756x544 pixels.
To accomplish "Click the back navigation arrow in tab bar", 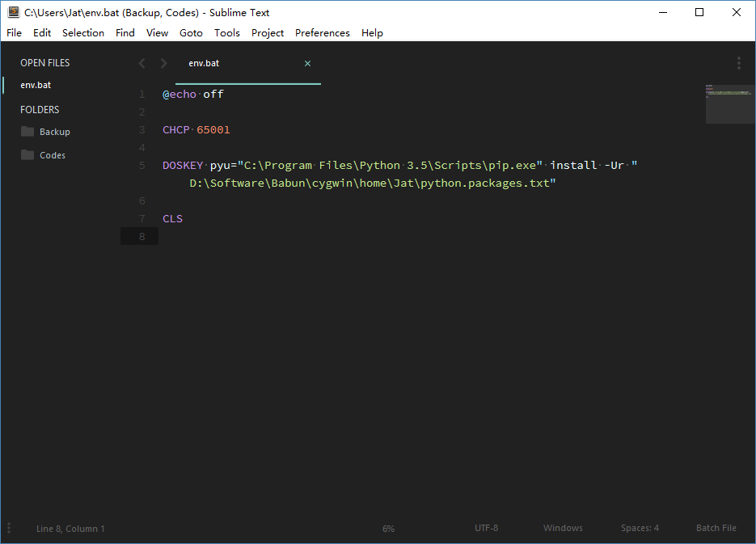I will (142, 63).
